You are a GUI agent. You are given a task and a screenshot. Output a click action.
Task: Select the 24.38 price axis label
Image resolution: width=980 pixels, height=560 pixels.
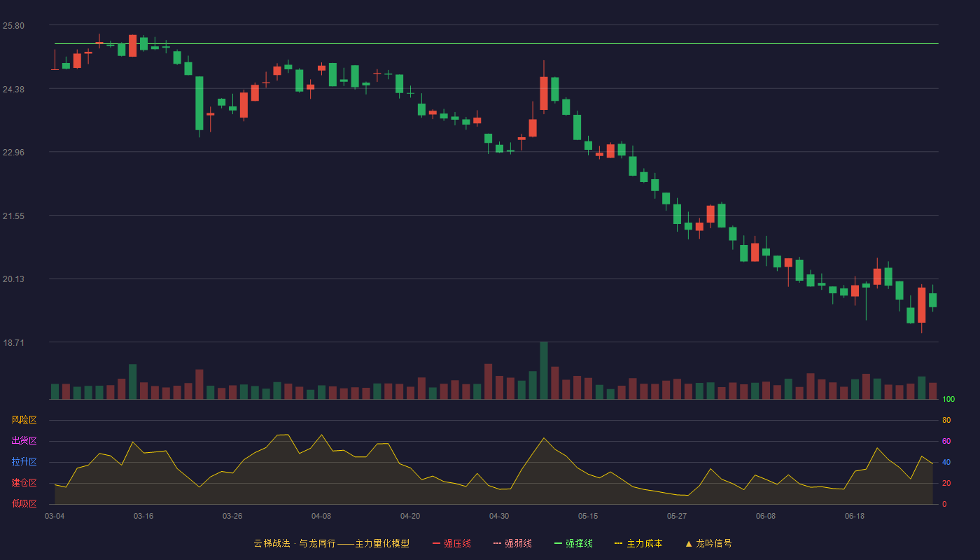13,89
